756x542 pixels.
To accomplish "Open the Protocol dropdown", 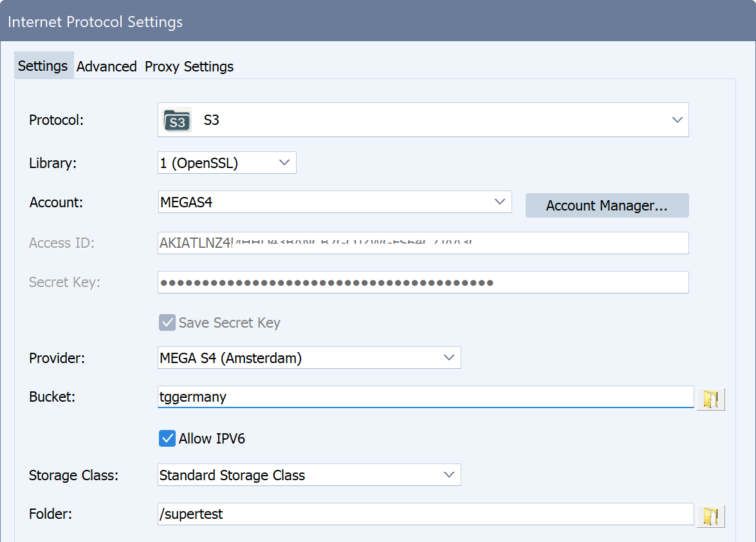I will click(423, 120).
